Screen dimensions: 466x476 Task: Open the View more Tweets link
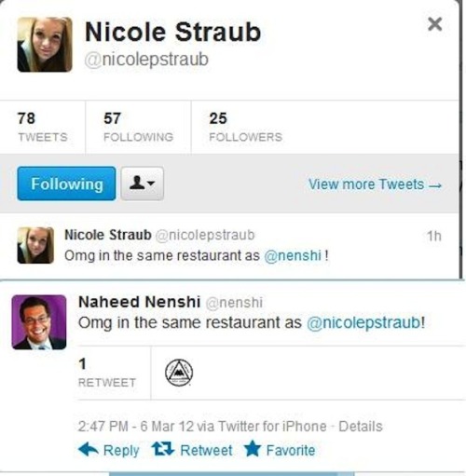pos(375,184)
